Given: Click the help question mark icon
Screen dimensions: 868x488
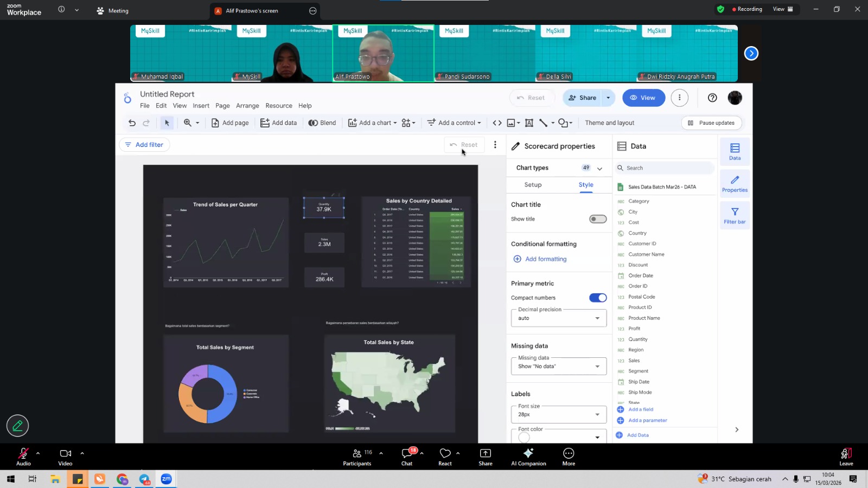Looking at the screenshot, I should point(712,98).
